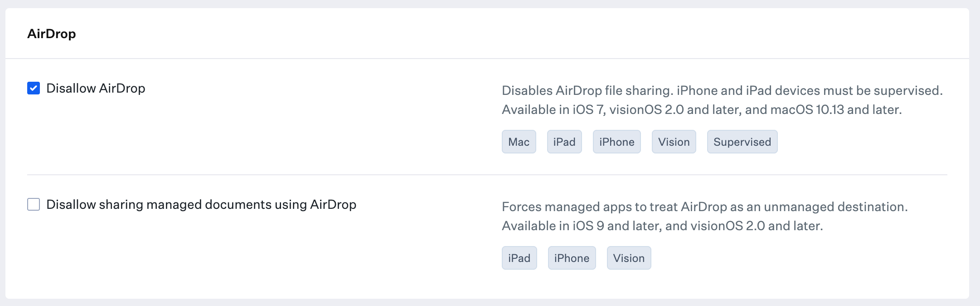Click the iPad tag under Disallow AirDrop
The width and height of the screenshot is (980, 306).
pos(564,142)
